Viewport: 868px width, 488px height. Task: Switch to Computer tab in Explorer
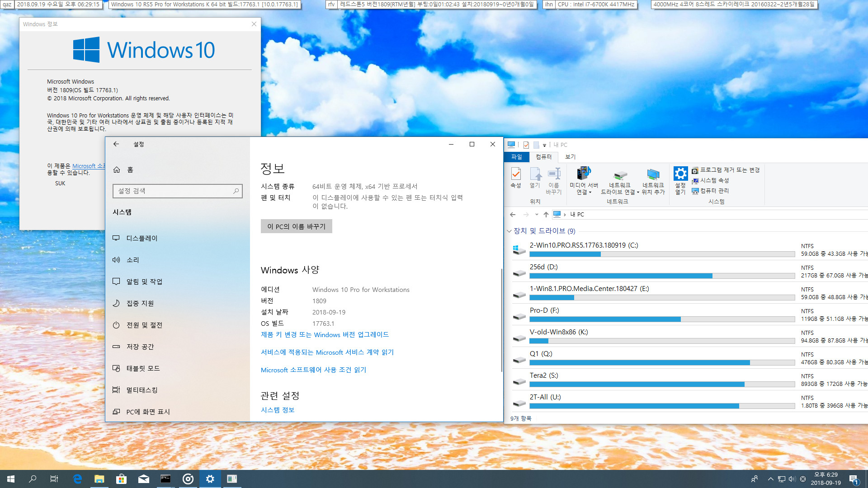[543, 157]
